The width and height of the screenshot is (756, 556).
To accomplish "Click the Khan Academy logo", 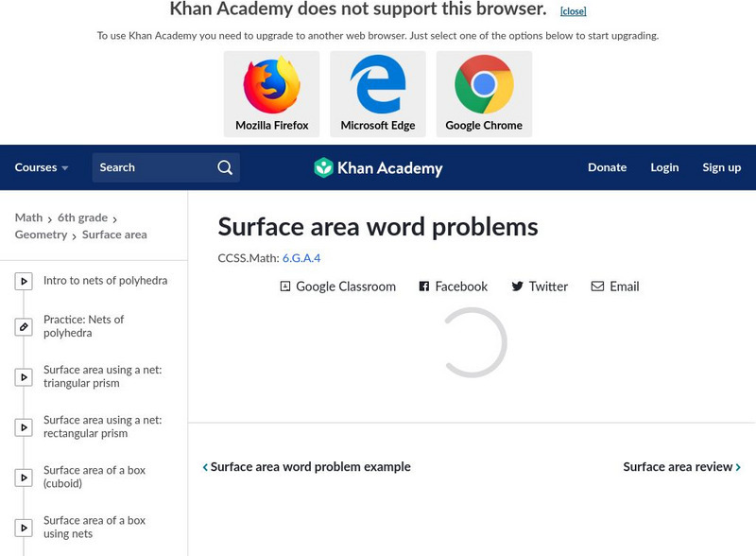I will [378, 168].
